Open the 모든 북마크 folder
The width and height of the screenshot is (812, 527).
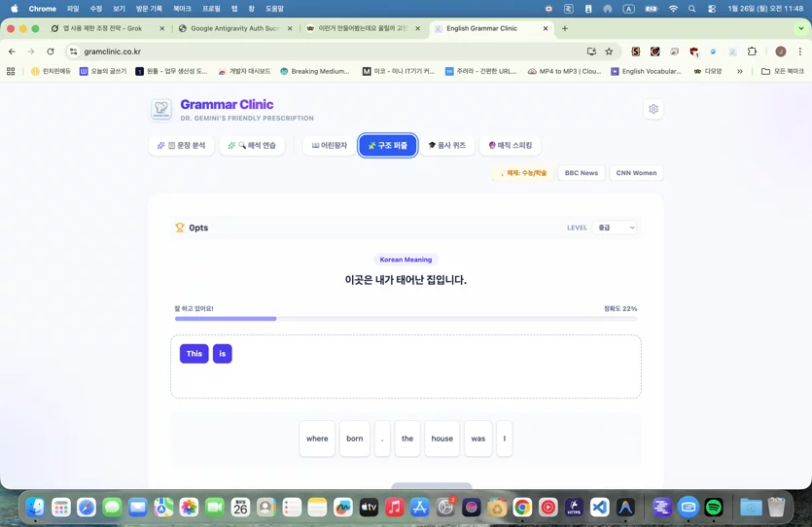click(783, 71)
